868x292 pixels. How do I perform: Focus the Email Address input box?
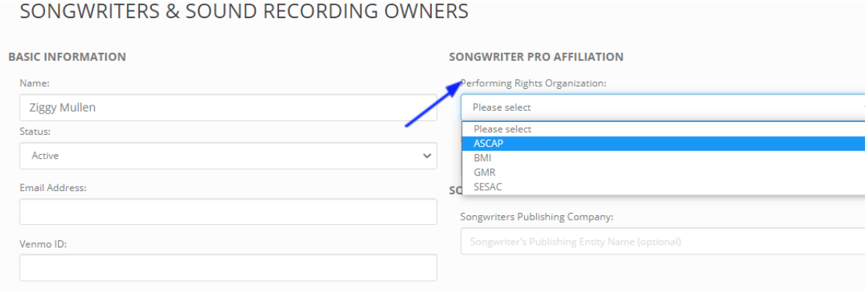click(x=228, y=211)
